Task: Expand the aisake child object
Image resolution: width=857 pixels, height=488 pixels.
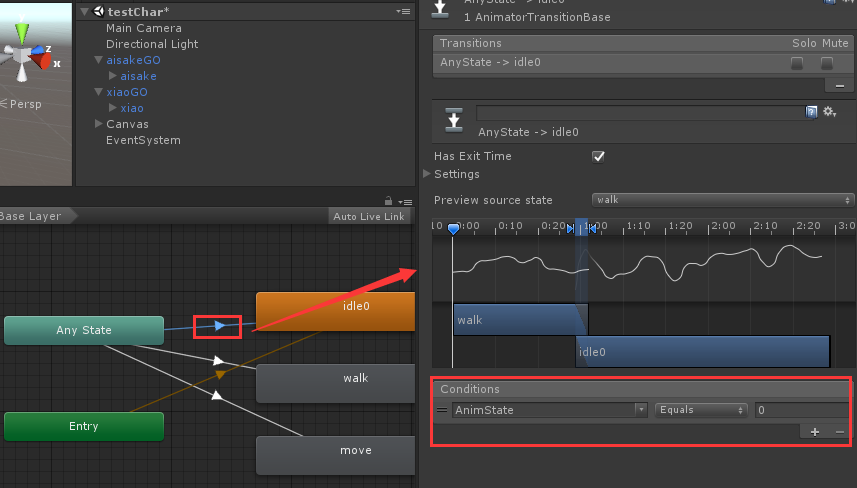Action: point(113,75)
